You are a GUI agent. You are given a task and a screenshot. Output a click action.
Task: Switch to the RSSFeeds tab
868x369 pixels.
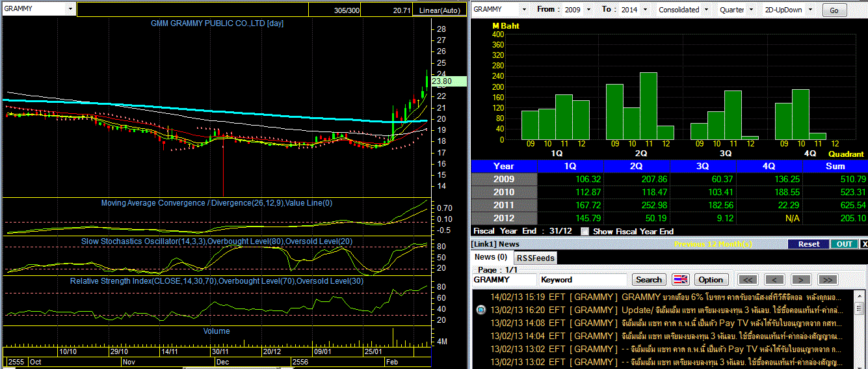pyautogui.click(x=536, y=258)
